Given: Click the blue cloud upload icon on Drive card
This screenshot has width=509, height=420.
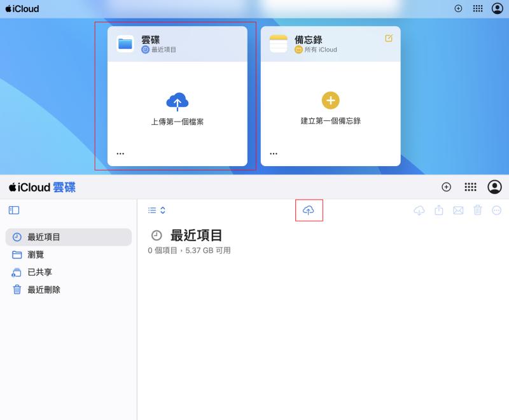Looking at the screenshot, I should pos(178,102).
